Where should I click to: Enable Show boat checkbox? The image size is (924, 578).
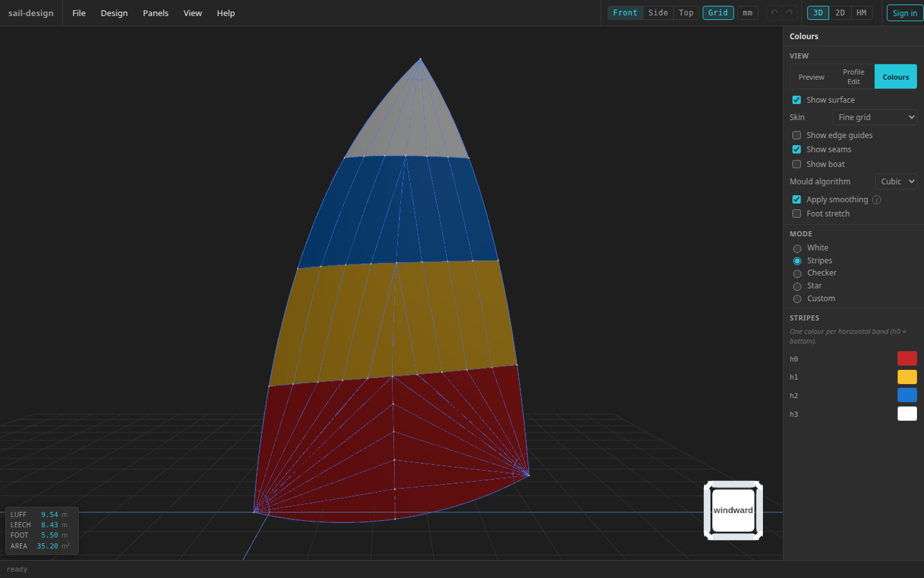click(796, 164)
